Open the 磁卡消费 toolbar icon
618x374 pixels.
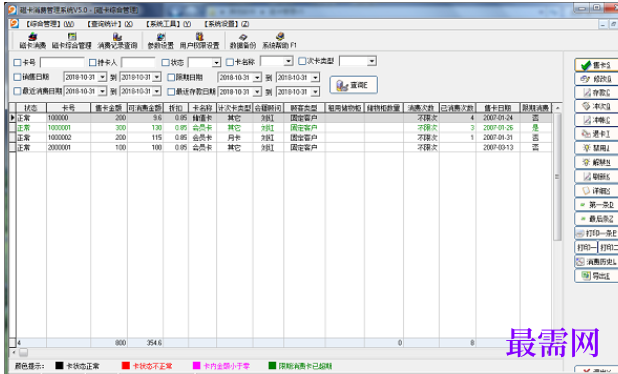(x=33, y=41)
